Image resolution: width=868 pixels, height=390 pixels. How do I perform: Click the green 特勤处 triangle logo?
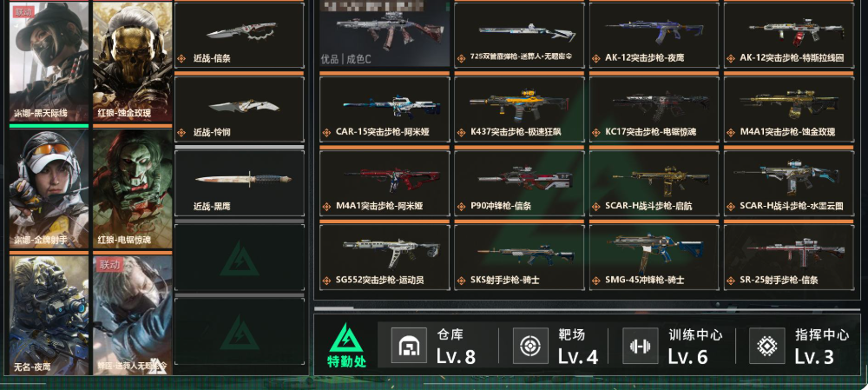click(x=346, y=338)
